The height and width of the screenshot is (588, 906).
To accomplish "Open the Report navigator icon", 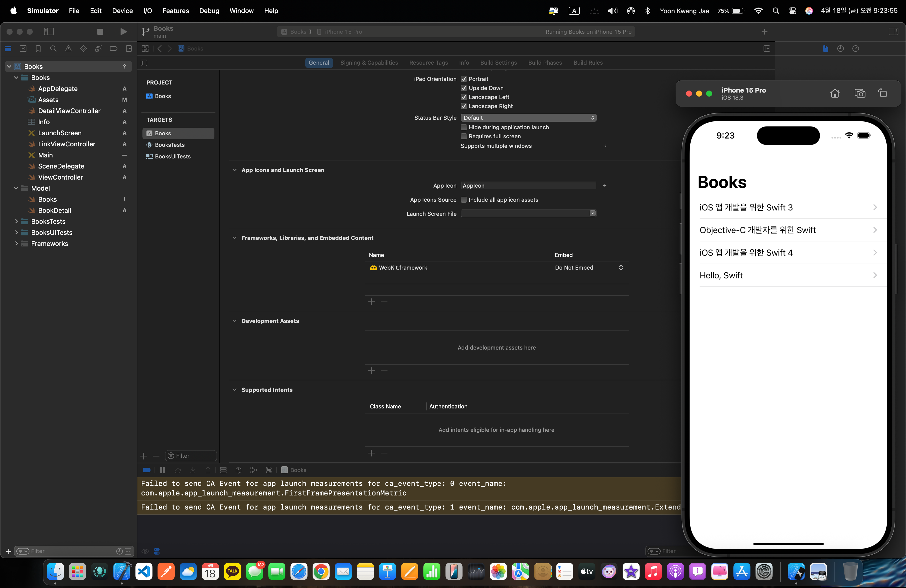I will 129,49.
